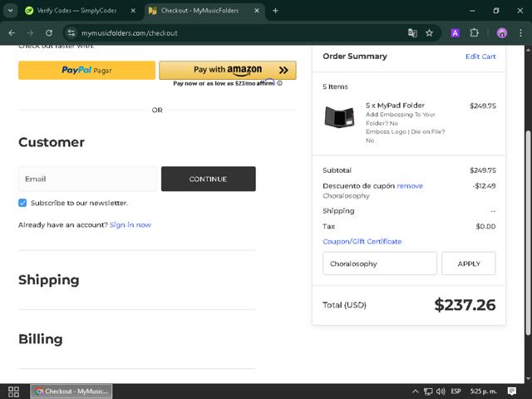The width and height of the screenshot is (532, 399).
Task: Open notification center icon
Action: (512, 392)
